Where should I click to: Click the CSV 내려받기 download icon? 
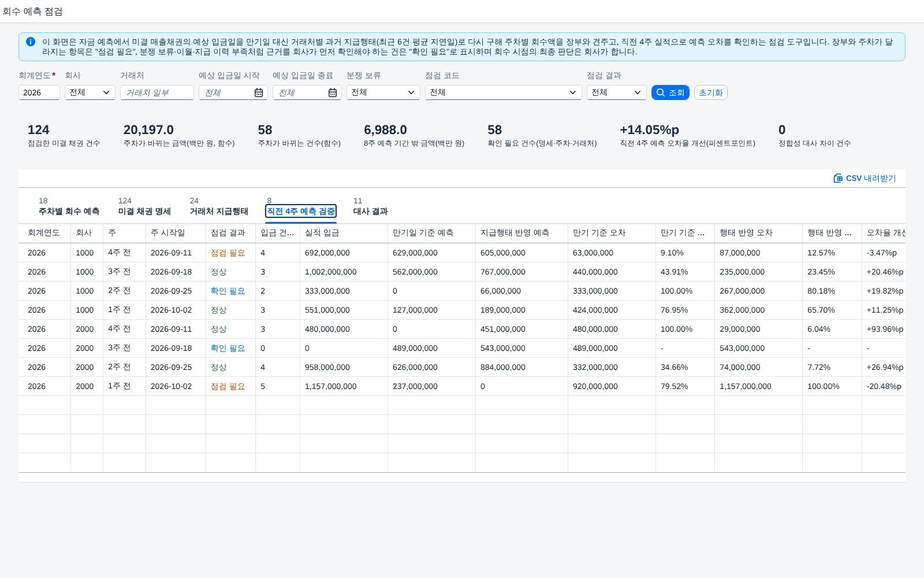coord(838,178)
